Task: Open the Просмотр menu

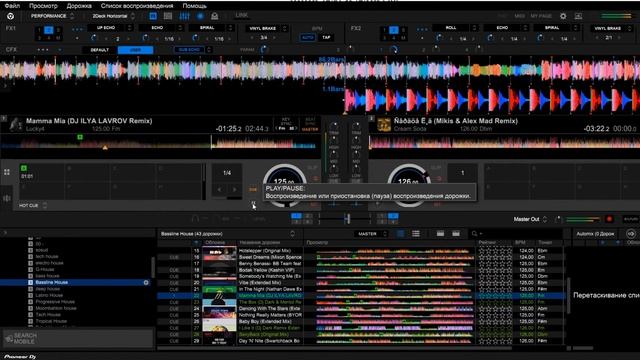Action: point(43,6)
